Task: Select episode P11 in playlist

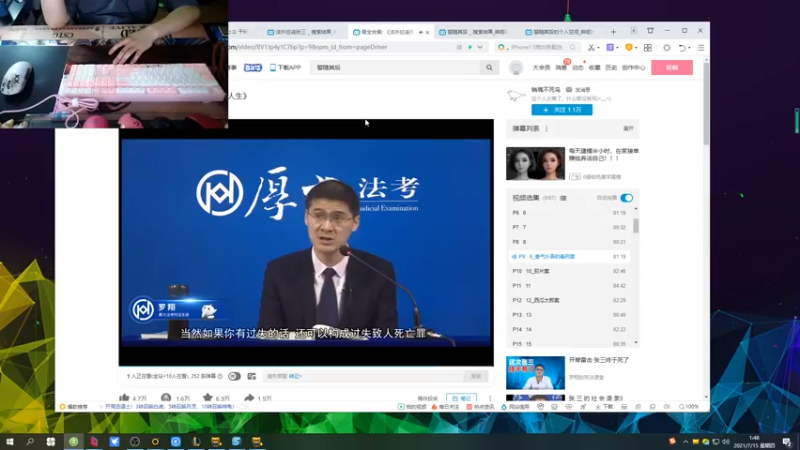Action: (569, 286)
